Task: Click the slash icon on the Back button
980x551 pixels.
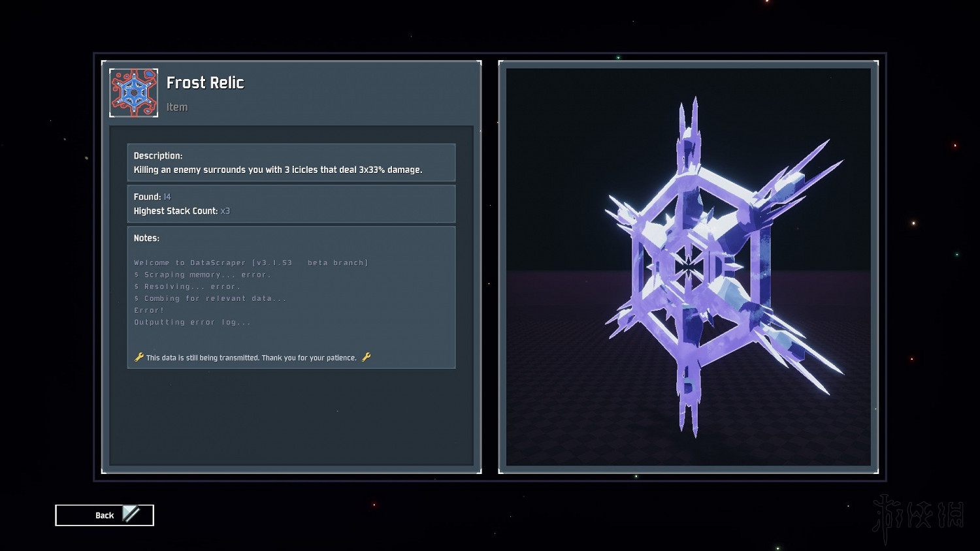Action: [x=131, y=514]
